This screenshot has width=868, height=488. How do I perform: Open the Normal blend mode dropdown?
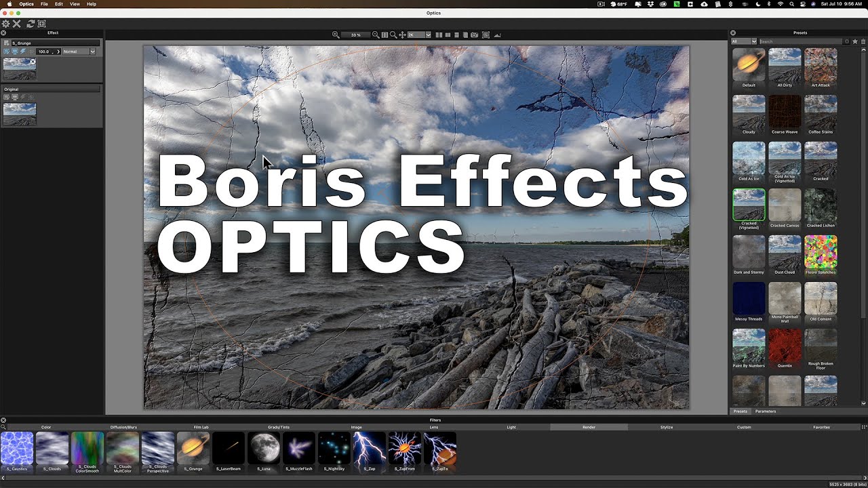79,52
